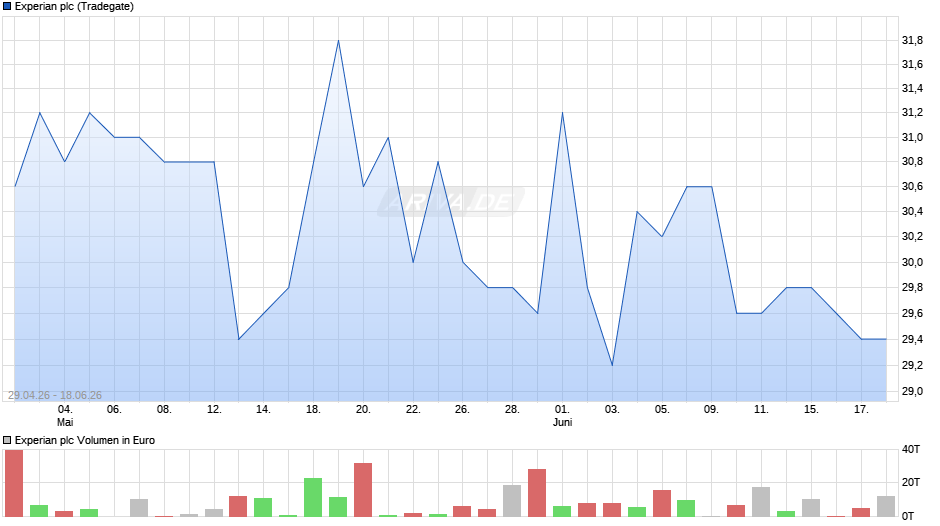Select the 'Experian plc (Tradegate)' title
This screenshot has width=940, height=526.
[x=74, y=7]
